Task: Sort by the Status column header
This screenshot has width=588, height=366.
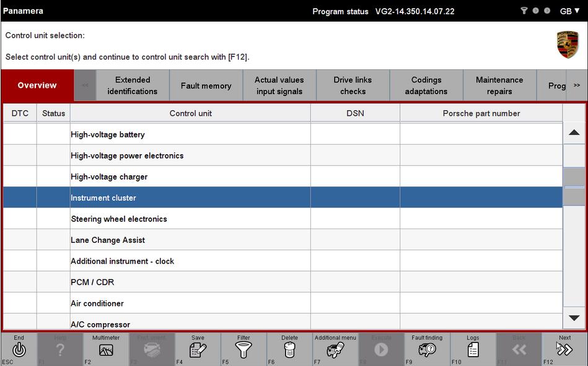Action: [x=54, y=113]
